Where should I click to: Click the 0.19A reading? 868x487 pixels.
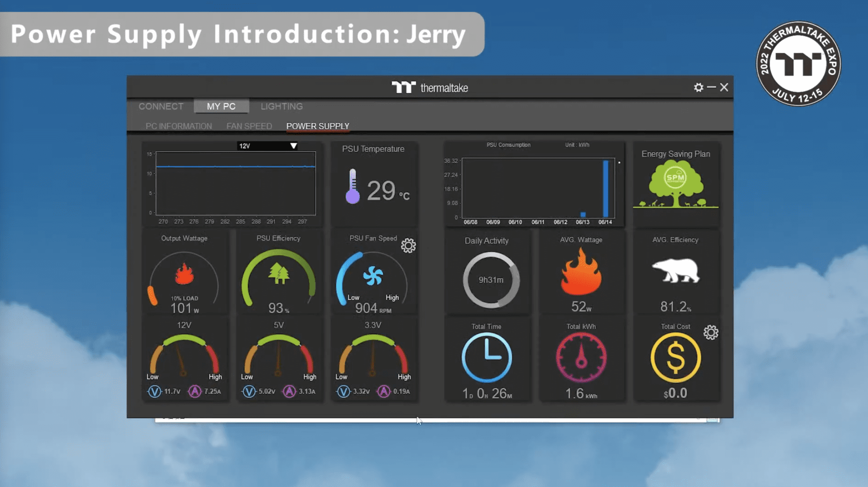[401, 391]
